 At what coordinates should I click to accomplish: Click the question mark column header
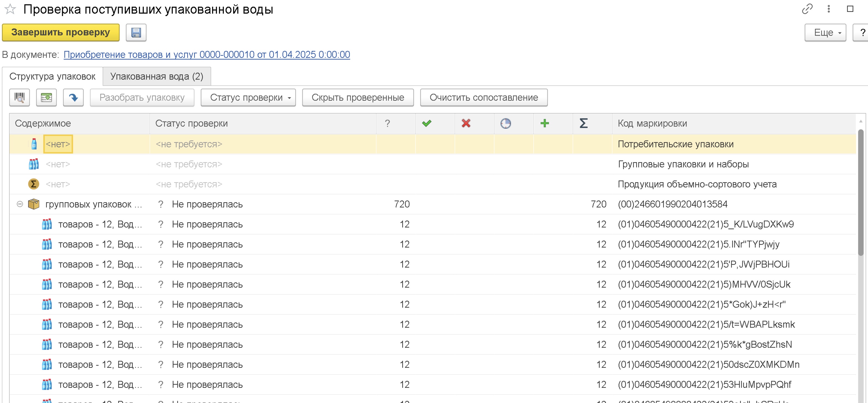(388, 124)
